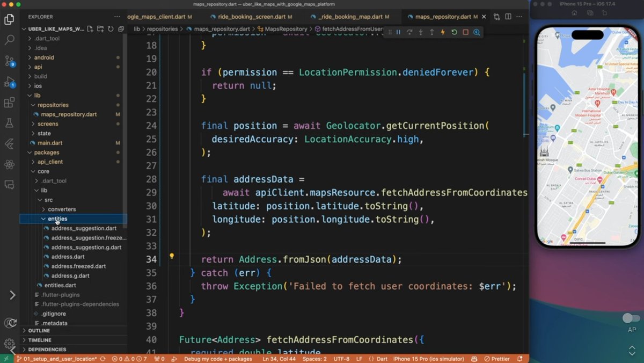This screenshot has height=363, width=644.
Task: Click debug Step Out button
Action: [x=431, y=32]
